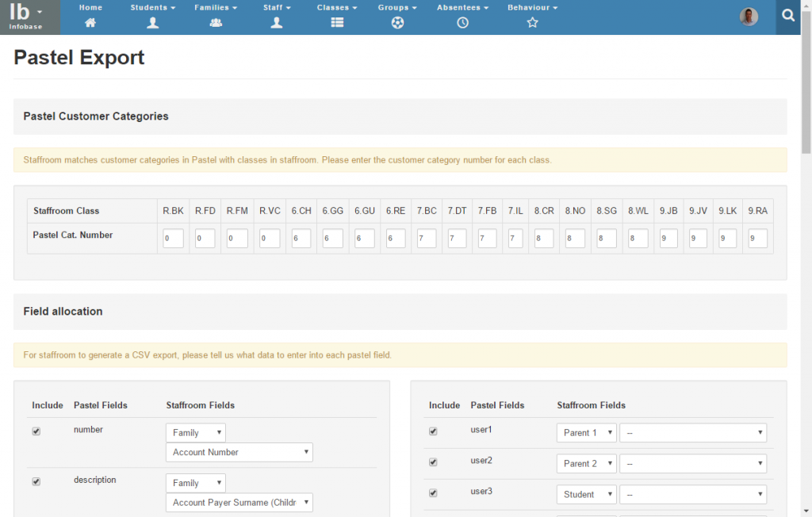Open the Classes dropdown menu
The height and width of the screenshot is (517, 812).
337,8
